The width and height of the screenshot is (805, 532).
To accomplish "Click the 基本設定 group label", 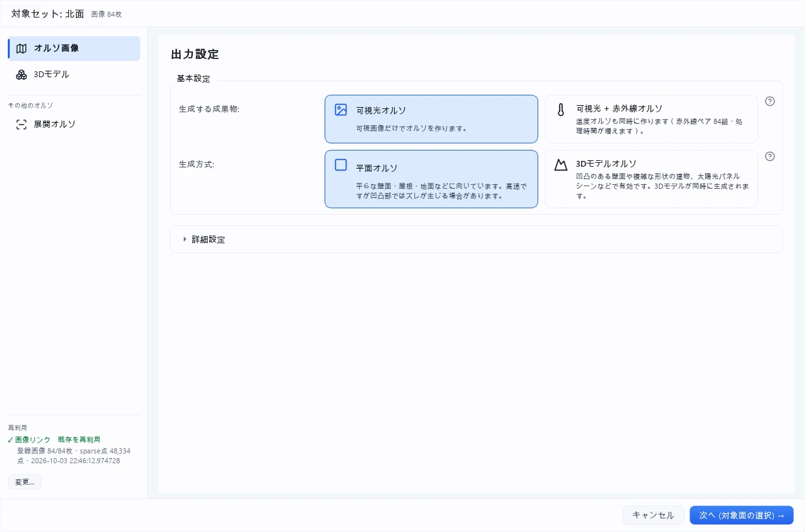I will 193,79.
